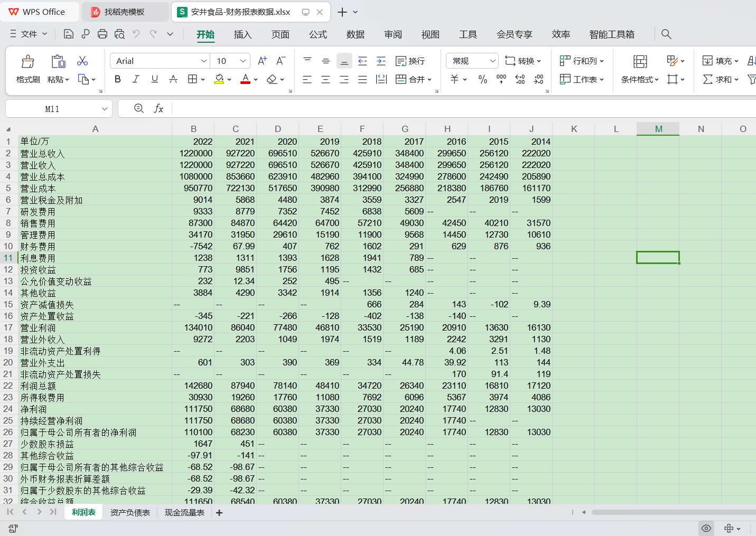Click 工作表 worksheet button
The image size is (756, 536).
point(582,79)
